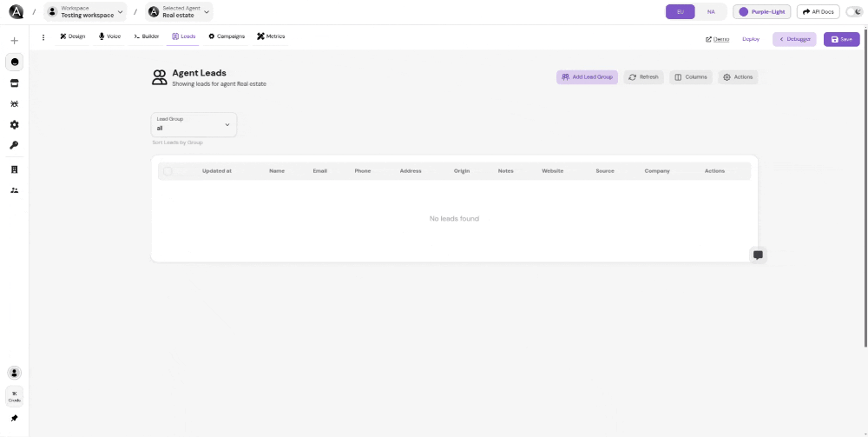The width and height of the screenshot is (868, 437).
Task: Toggle the dark mode switch
Action: click(854, 11)
